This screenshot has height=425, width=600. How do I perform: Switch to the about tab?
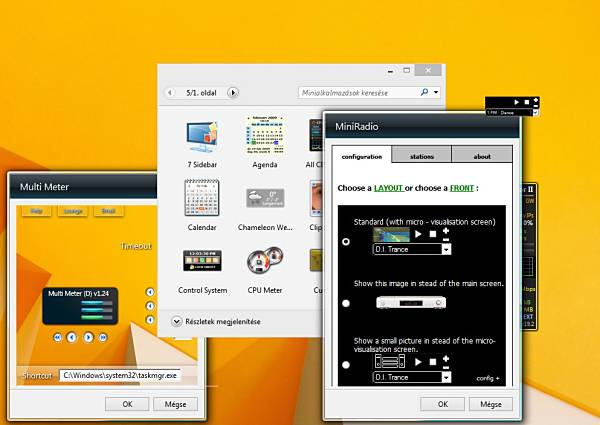point(482,155)
